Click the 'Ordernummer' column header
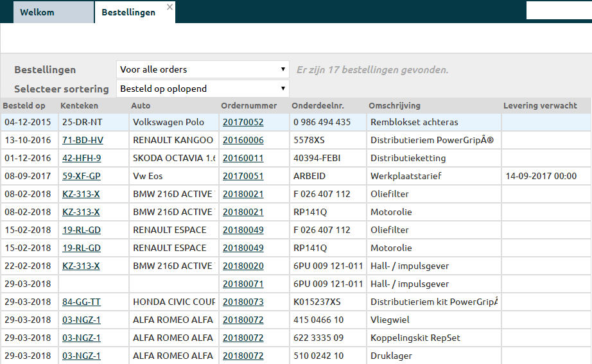The image size is (592, 364). pos(249,106)
